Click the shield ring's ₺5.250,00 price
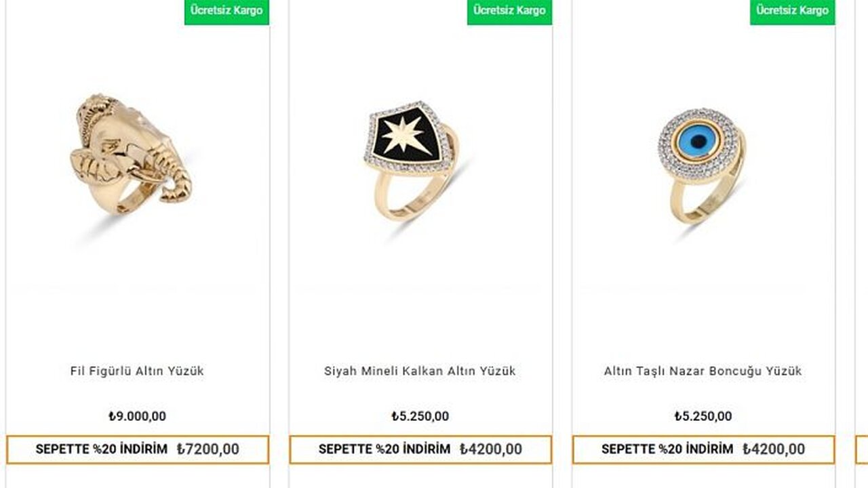The height and width of the screenshot is (488, 868). click(420, 416)
